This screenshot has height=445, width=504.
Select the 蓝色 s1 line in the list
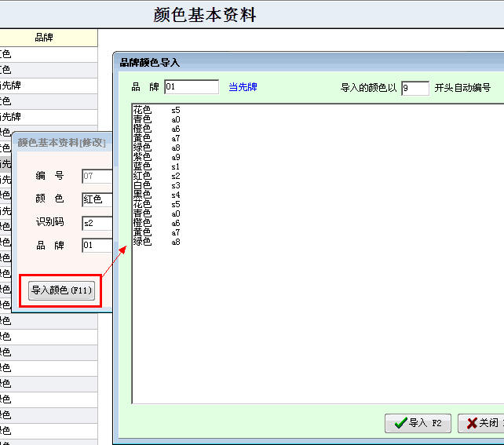tap(156, 166)
